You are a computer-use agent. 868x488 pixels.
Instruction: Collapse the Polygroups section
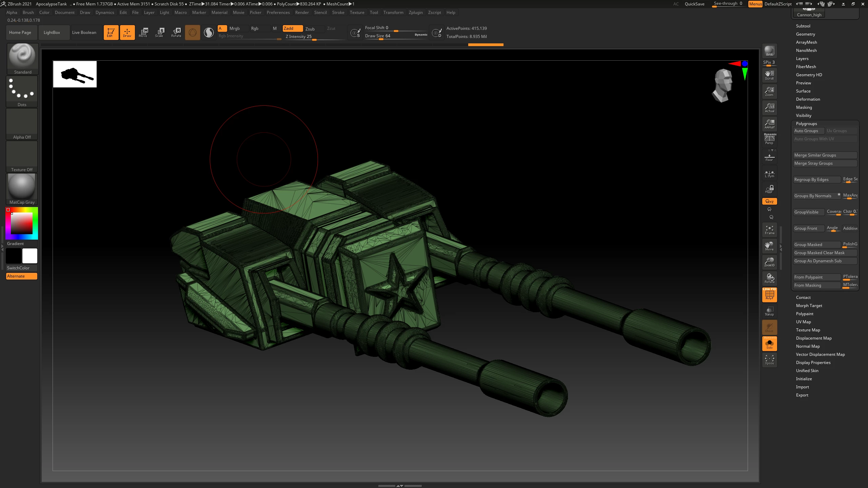[806, 124]
